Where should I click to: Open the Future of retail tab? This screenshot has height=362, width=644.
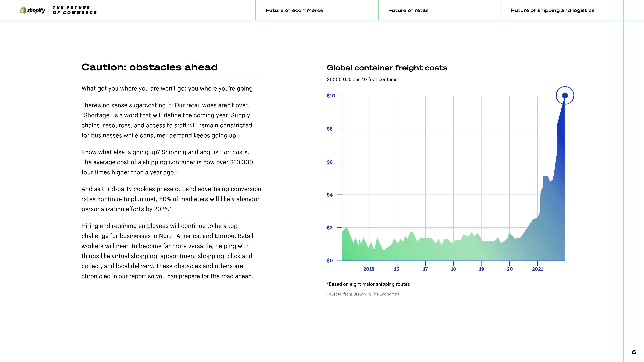[408, 10]
